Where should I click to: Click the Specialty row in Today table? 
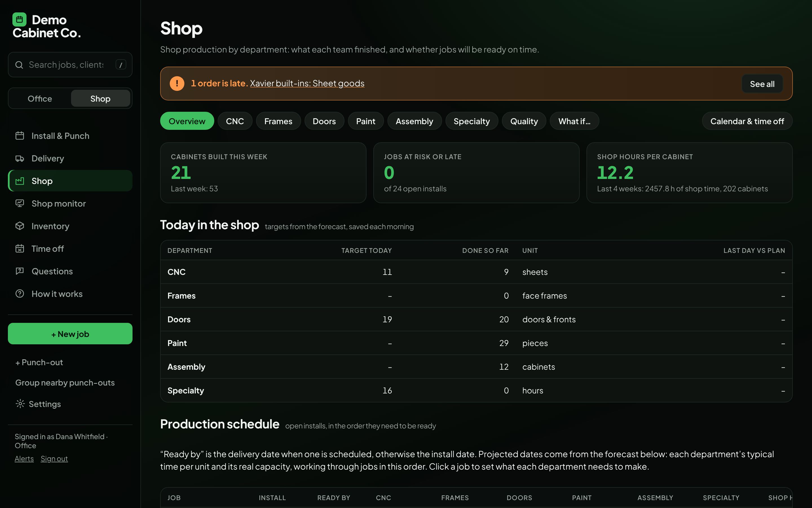click(x=476, y=390)
